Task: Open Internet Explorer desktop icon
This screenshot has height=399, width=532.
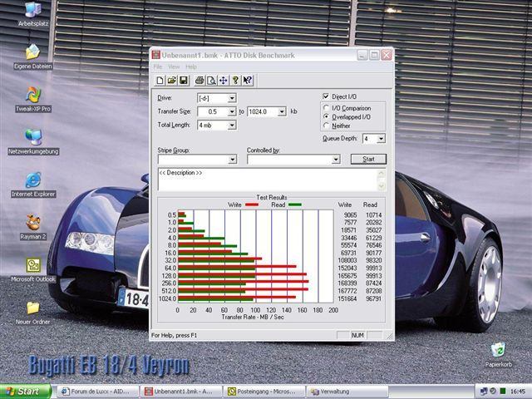Action: (x=33, y=185)
